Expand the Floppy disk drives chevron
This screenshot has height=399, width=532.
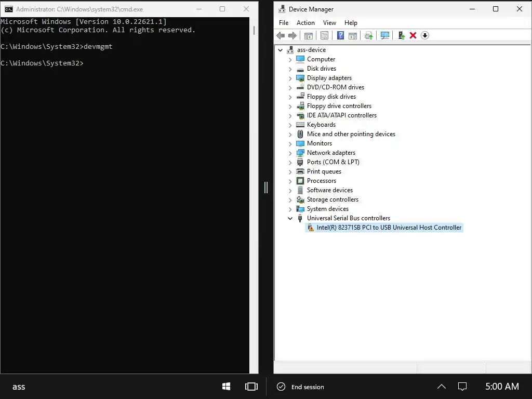click(290, 97)
